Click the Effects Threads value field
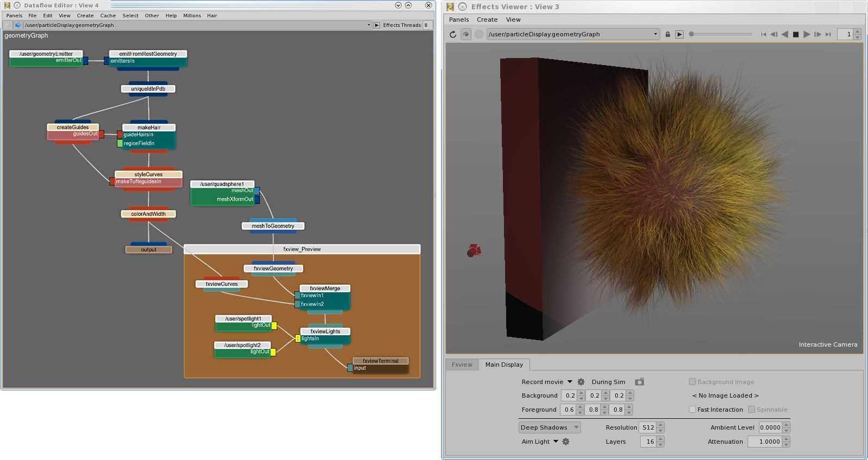 click(427, 25)
